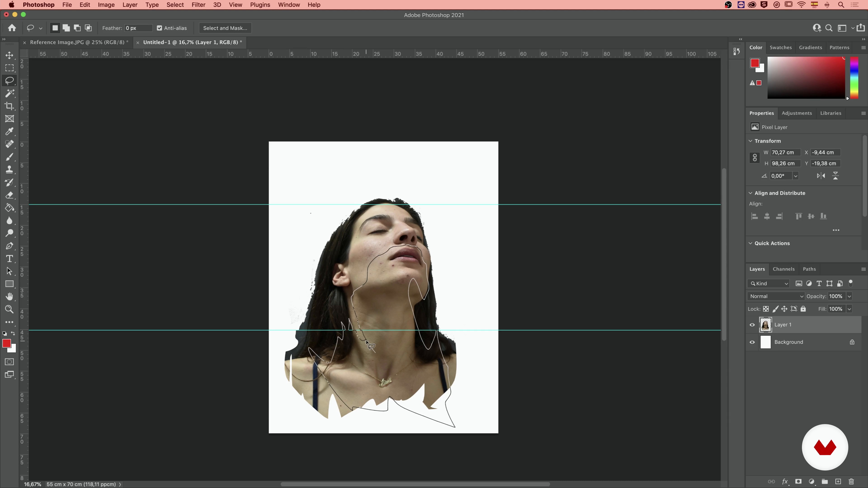Toggle Lock position icon

(784, 309)
